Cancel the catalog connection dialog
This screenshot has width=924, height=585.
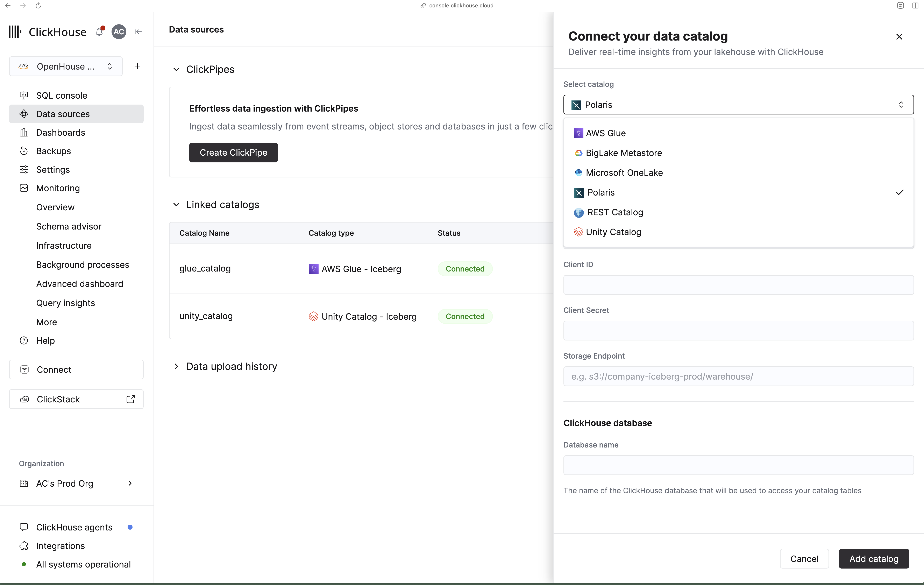point(804,558)
